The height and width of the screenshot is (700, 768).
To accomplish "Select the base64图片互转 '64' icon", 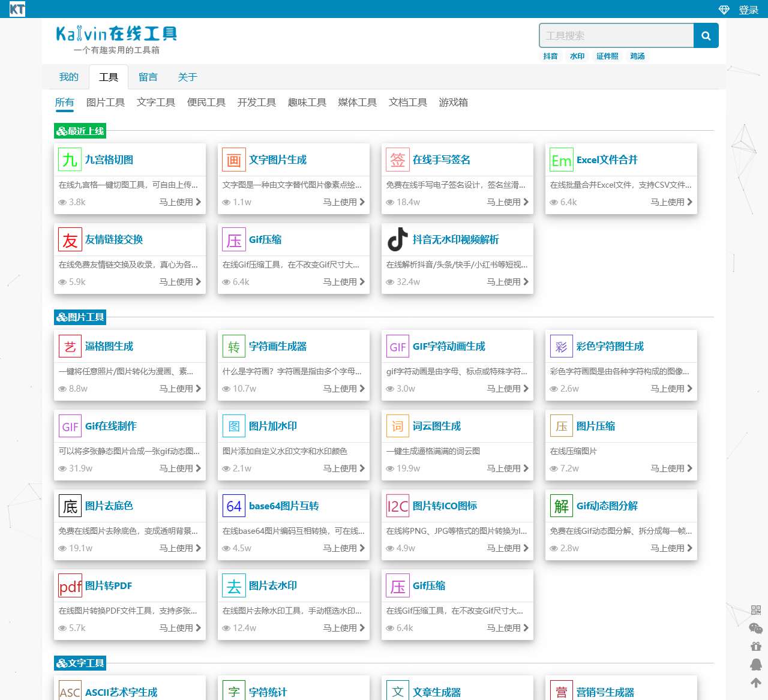I will [x=233, y=506].
